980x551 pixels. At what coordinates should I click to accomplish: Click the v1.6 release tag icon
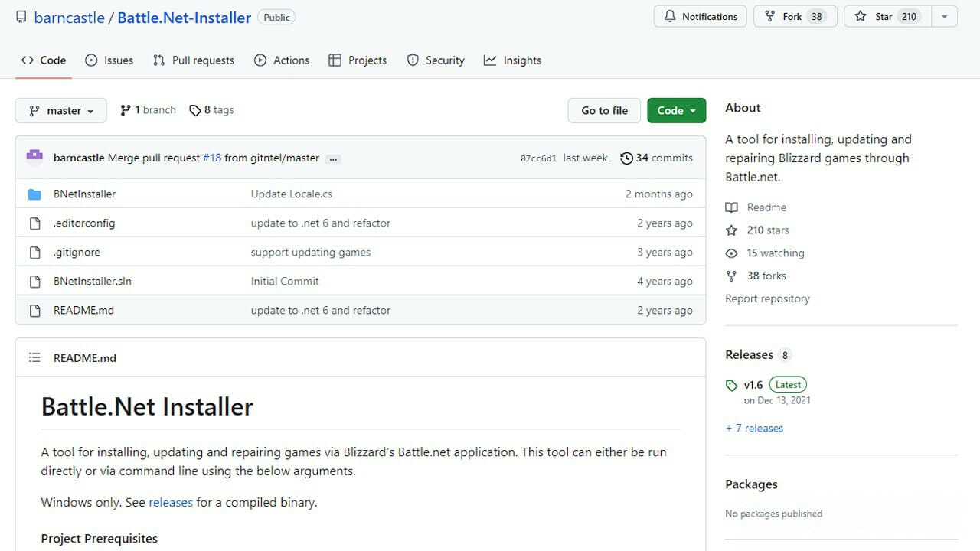pyautogui.click(x=731, y=386)
